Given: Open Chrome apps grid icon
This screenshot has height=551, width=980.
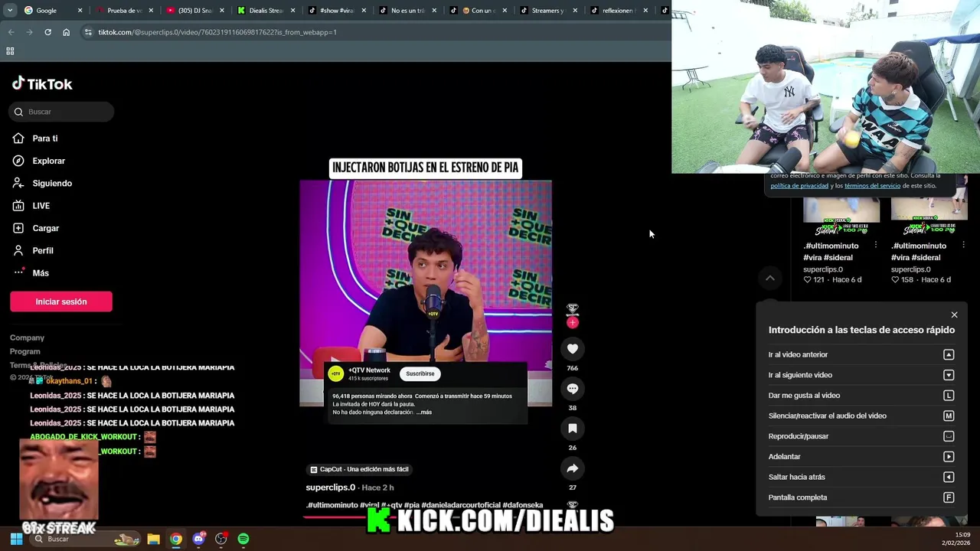Looking at the screenshot, I should [10, 51].
